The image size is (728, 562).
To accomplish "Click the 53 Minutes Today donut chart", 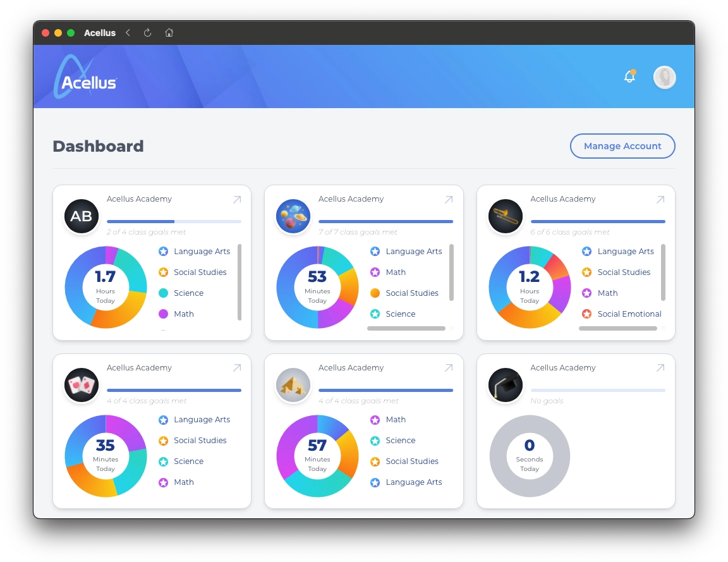I will tap(317, 287).
